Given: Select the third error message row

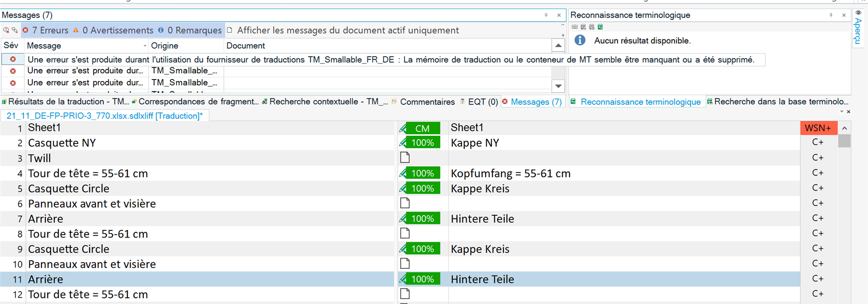Looking at the screenshot, I should tap(276, 83).
